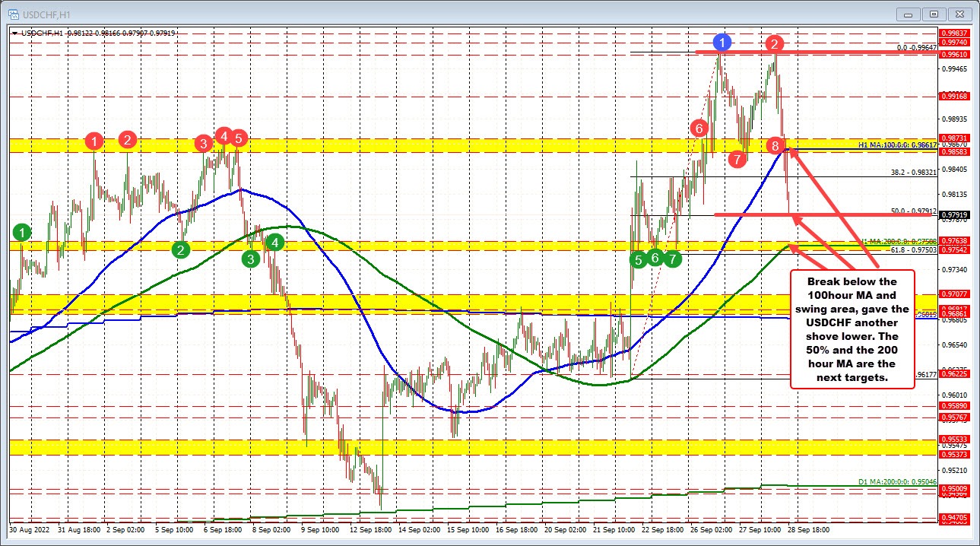Click the chart window icon in title bar

[12, 13]
